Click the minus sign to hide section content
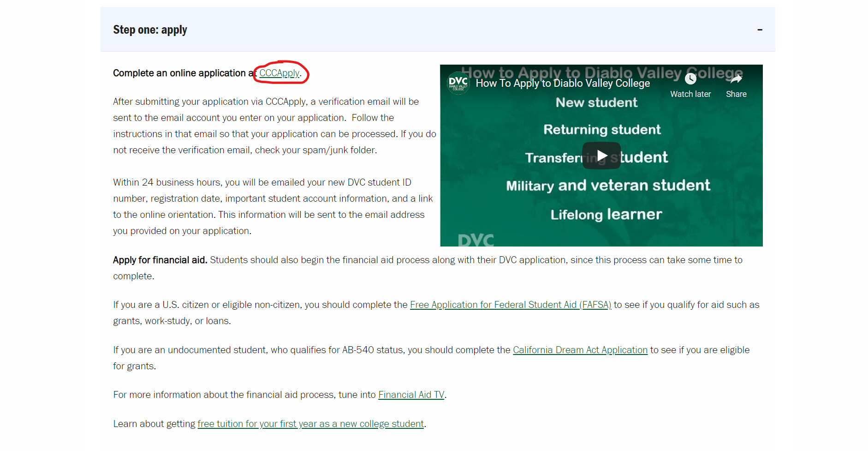The height and width of the screenshot is (451, 868). click(x=760, y=29)
